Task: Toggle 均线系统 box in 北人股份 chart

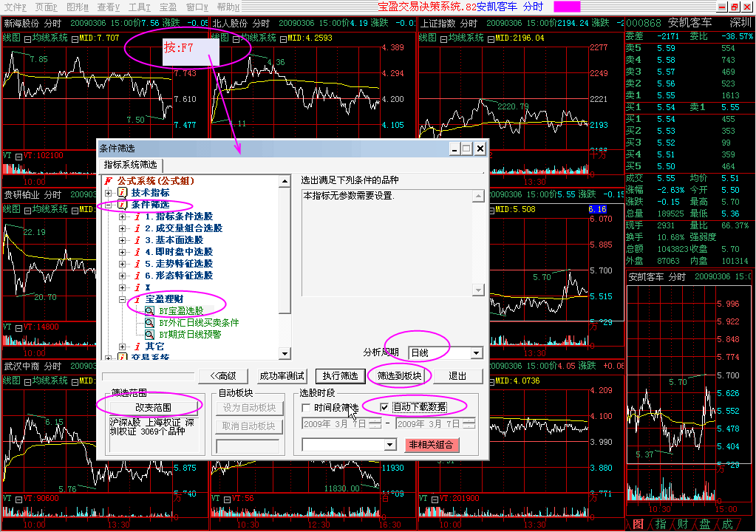Action: click(236, 39)
